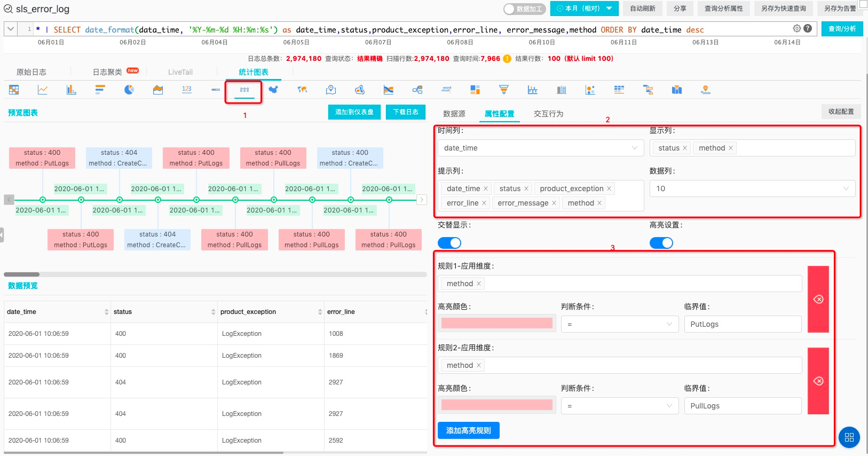Screen dimensions: 868x456
Task: Open the 交互行为 tab
Action: tap(548, 114)
